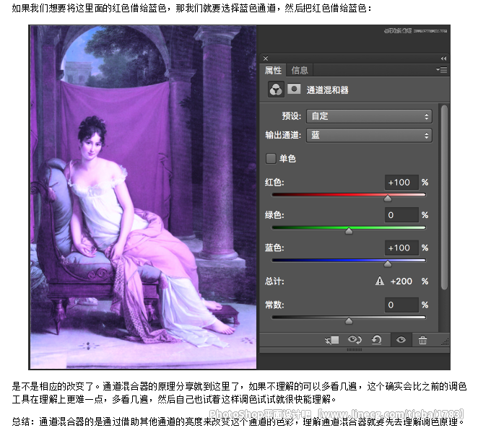This screenshot has height=428, width=504.
Task: Click the clip to layer icon
Action: 332,340
